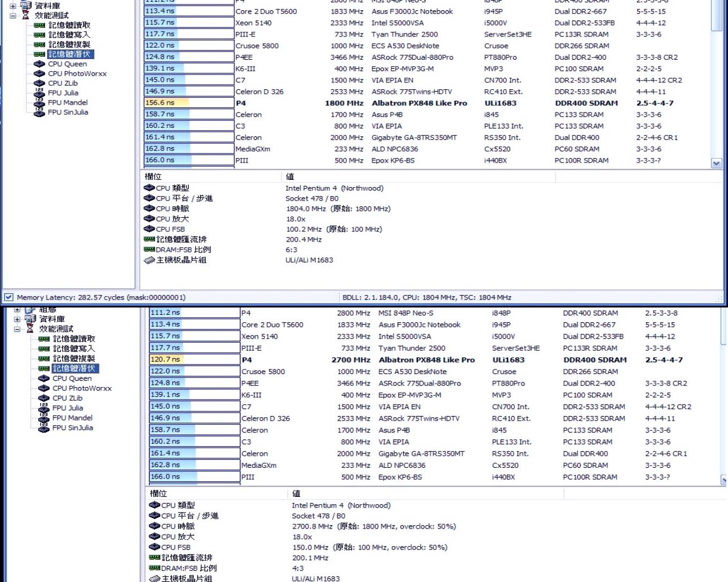Click the FPU SinJulia icon in the upper window
The width and height of the screenshot is (728, 582).
[x=39, y=112]
